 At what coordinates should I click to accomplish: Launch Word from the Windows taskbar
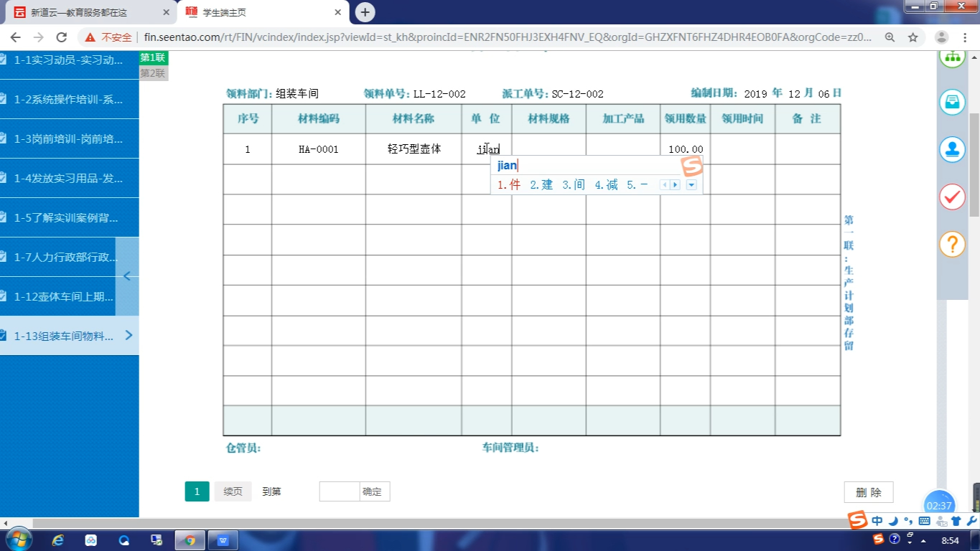coord(223,540)
